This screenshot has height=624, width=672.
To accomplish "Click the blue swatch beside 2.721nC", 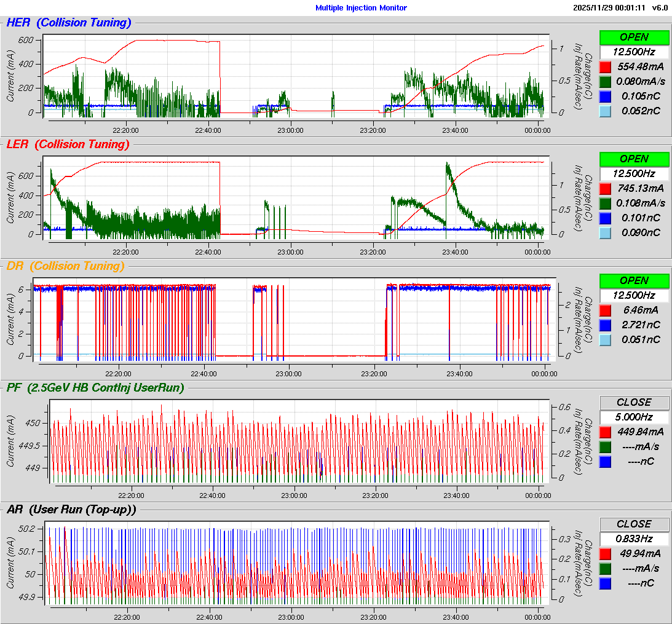I will pyautogui.click(x=605, y=325).
